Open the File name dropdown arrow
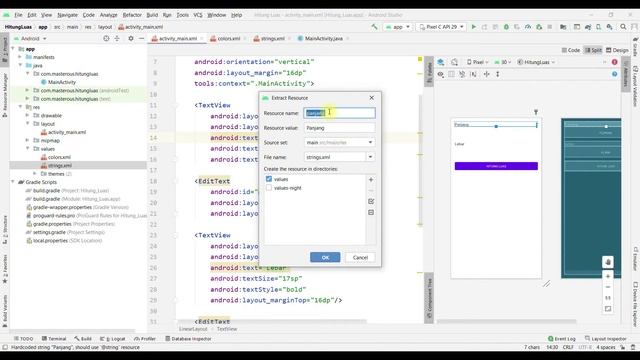The image size is (640, 360). 370,157
